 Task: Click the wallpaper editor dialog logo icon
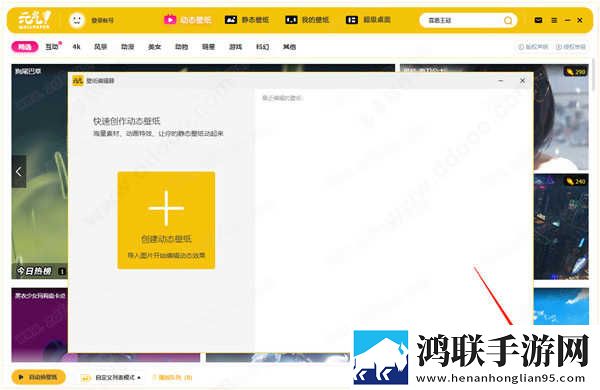[x=78, y=80]
